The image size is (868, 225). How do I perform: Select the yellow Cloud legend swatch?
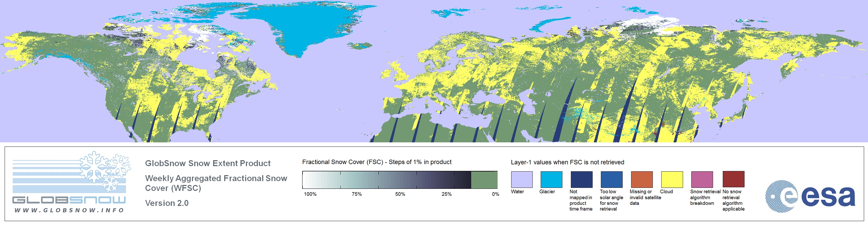click(x=671, y=179)
